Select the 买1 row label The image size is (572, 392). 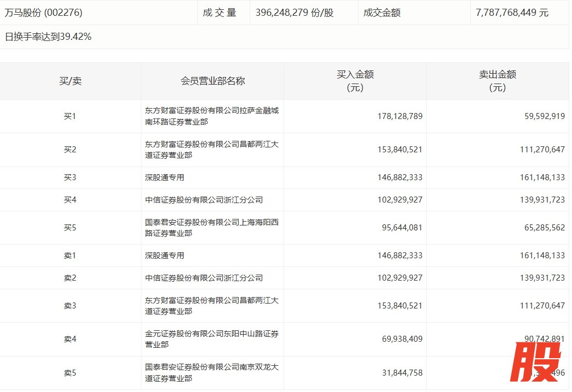coord(70,116)
